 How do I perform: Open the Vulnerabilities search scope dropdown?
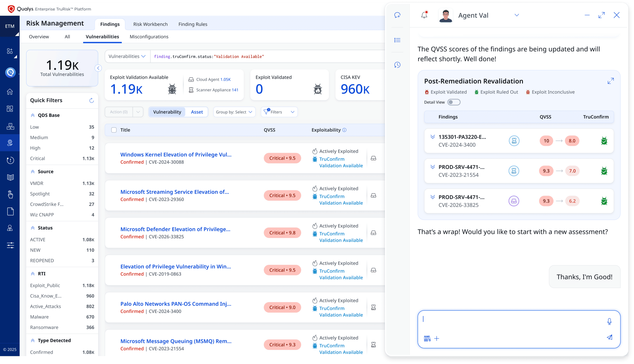[x=127, y=56]
